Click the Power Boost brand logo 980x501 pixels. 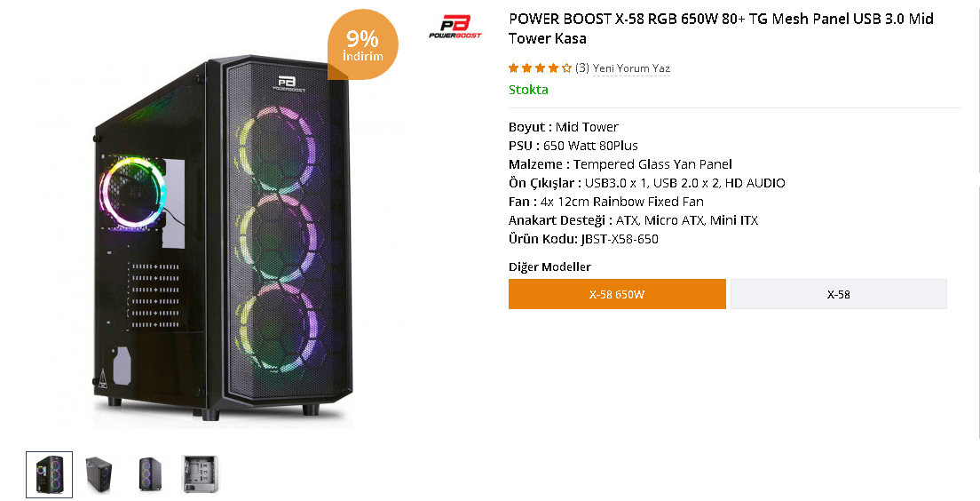(454, 26)
